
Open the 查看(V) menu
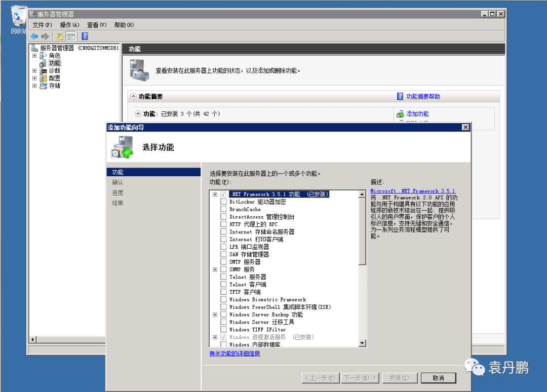(97, 25)
